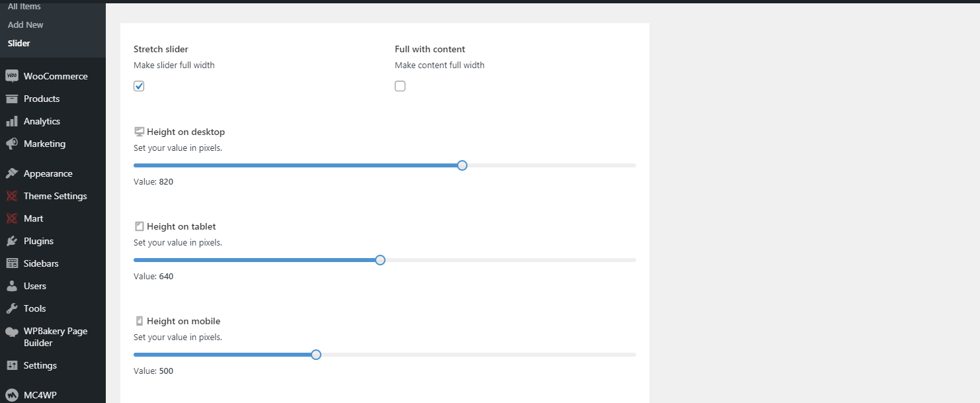Click the Tools wrench icon
Screen dimensions: 980x403
(11, 308)
